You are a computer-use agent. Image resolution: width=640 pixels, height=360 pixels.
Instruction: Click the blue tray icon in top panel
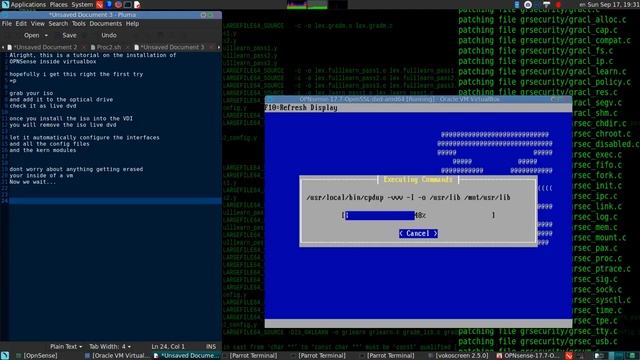517,5
